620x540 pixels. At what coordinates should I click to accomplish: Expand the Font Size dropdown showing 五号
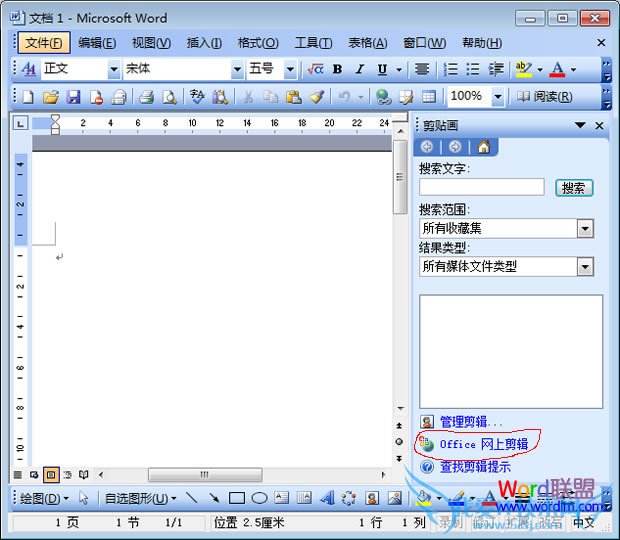click(290, 70)
